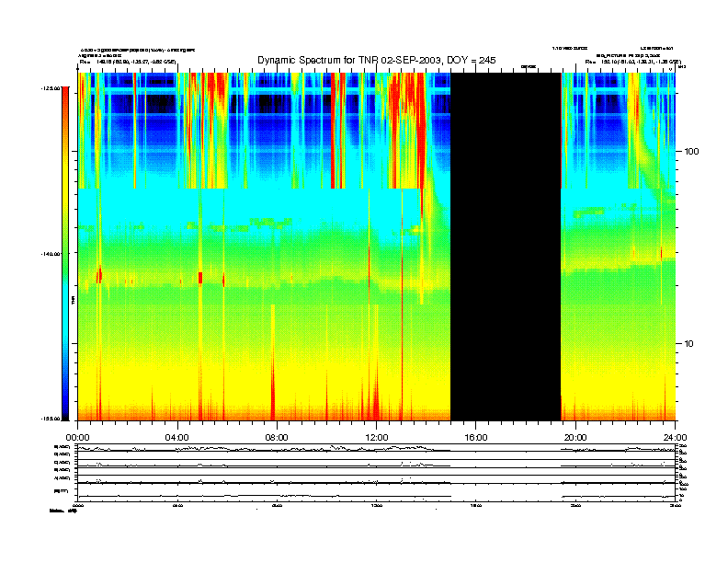The height and width of the screenshot is (563, 728).
Task: Click the black data gap region in the spectrum
Action: coord(506,247)
